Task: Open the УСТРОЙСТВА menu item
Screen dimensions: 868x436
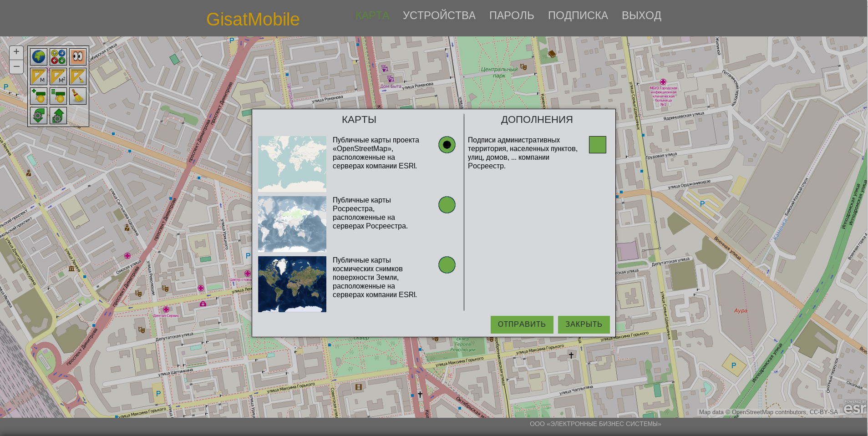Action: pos(439,15)
